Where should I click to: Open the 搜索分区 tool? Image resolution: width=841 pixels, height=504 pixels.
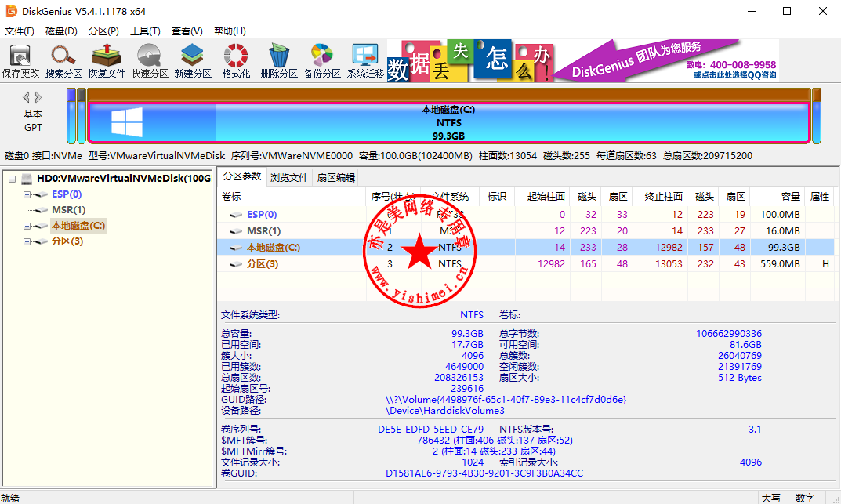click(x=63, y=61)
